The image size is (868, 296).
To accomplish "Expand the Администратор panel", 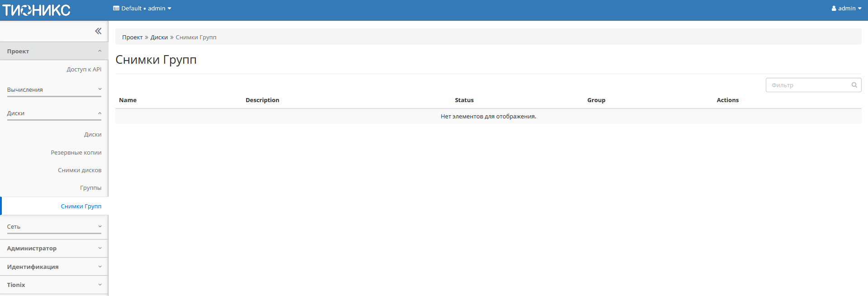I will click(x=54, y=248).
